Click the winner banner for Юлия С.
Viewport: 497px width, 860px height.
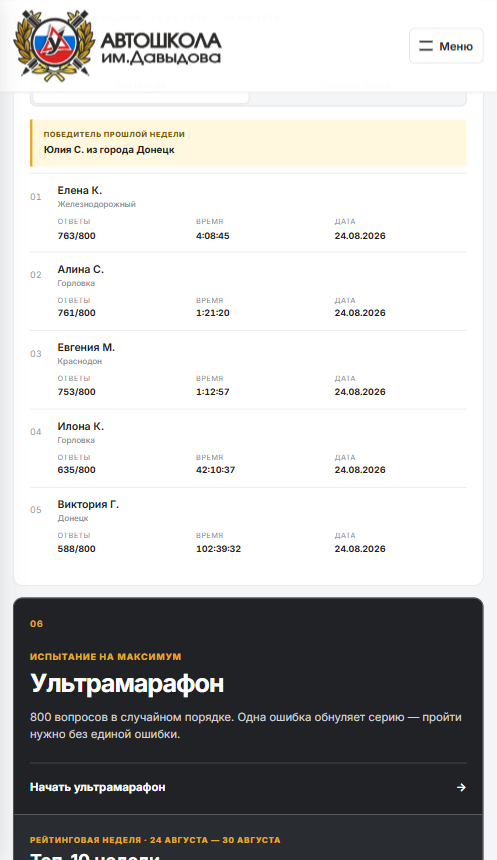pyautogui.click(x=248, y=143)
